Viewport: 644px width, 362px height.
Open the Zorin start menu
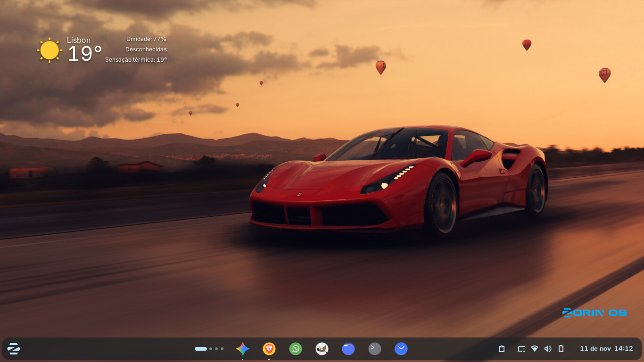[14, 349]
